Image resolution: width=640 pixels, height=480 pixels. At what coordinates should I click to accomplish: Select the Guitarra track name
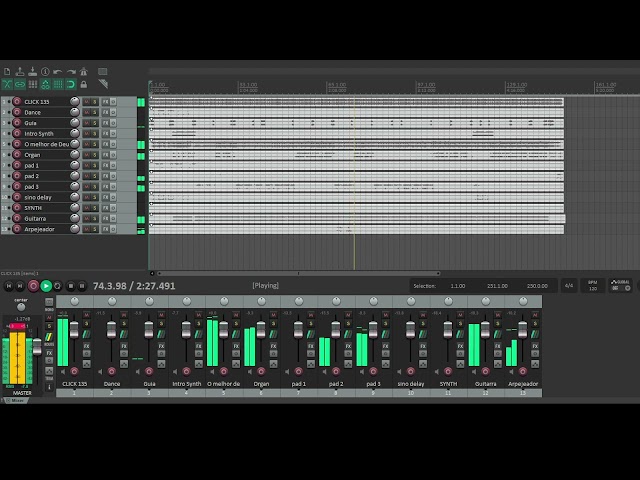[35, 218]
